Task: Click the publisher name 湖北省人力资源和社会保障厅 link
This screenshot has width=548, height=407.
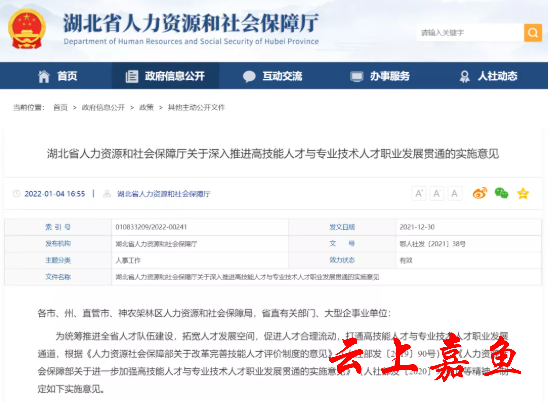Action: (164, 194)
